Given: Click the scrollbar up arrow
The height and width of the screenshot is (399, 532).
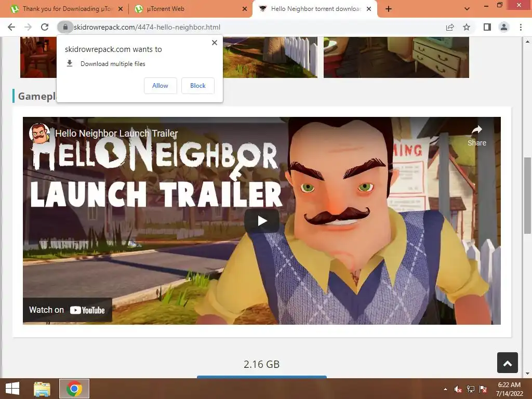Looking at the screenshot, I should pos(528,42).
